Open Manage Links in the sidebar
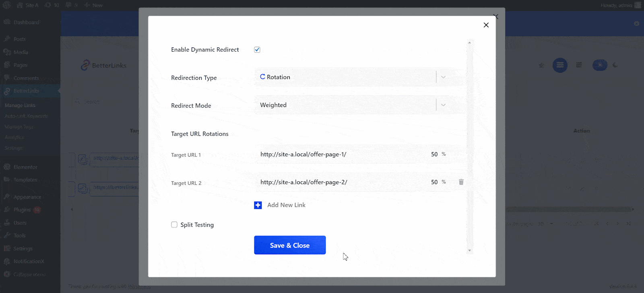Screen dimensions: 644x293 coord(20,105)
